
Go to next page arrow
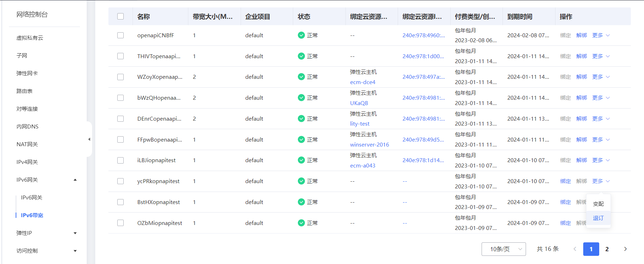(x=625, y=249)
